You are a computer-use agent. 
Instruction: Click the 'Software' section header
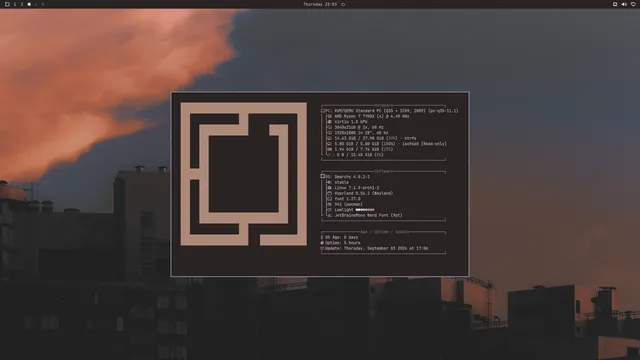pyautogui.click(x=383, y=172)
